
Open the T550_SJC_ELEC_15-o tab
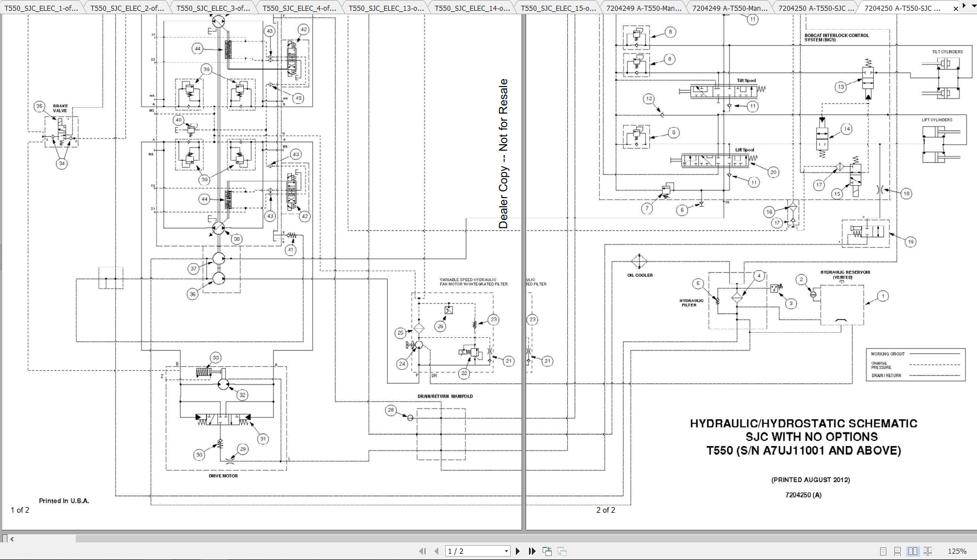click(x=557, y=8)
